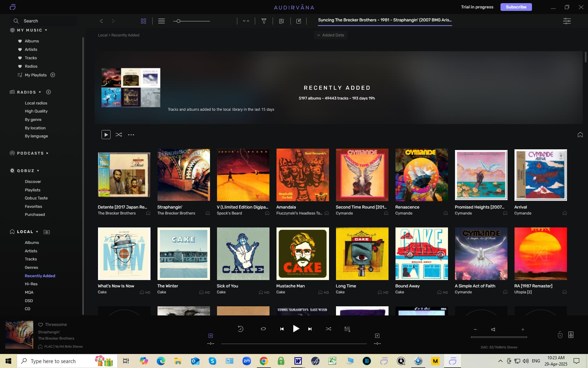This screenshot has width=588, height=368.
Task: Shuffle the Recently Added albums
Action: [119, 135]
